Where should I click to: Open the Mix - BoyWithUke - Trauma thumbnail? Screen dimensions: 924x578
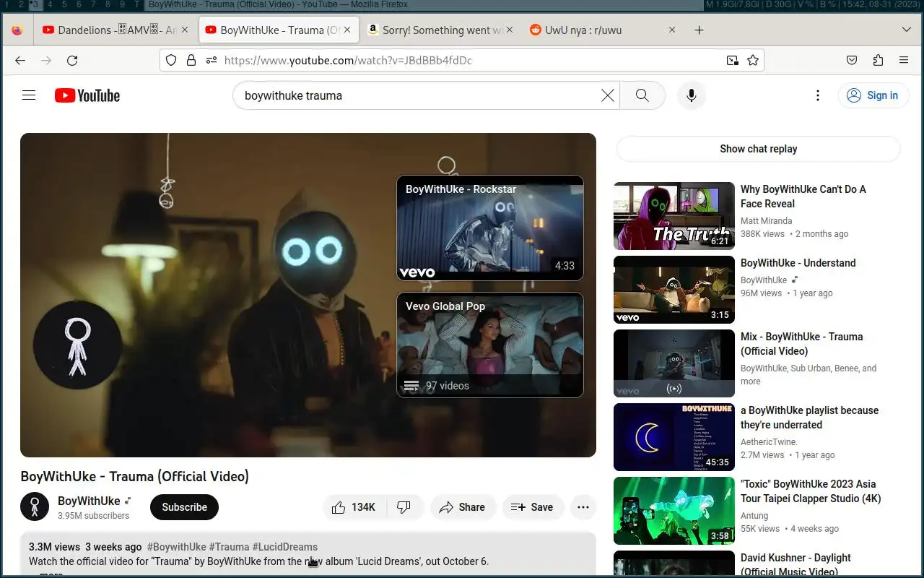(x=674, y=363)
